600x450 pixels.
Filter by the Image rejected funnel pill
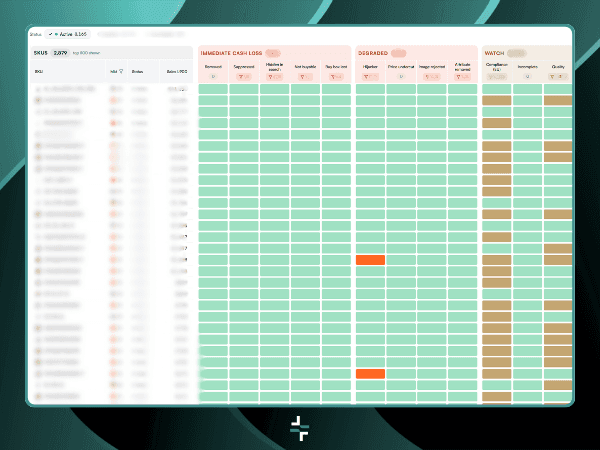(432, 77)
